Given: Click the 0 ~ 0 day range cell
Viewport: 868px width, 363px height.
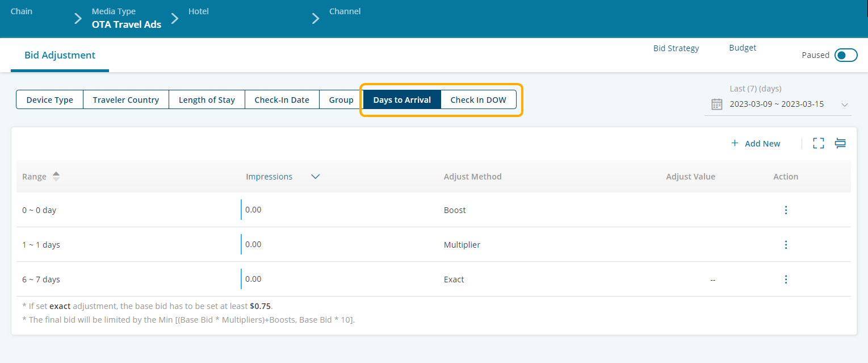Looking at the screenshot, I should [x=39, y=210].
